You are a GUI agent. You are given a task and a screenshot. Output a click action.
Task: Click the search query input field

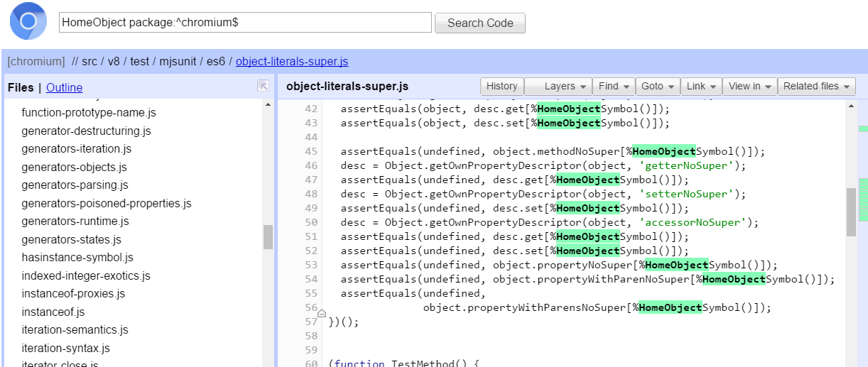coord(245,23)
